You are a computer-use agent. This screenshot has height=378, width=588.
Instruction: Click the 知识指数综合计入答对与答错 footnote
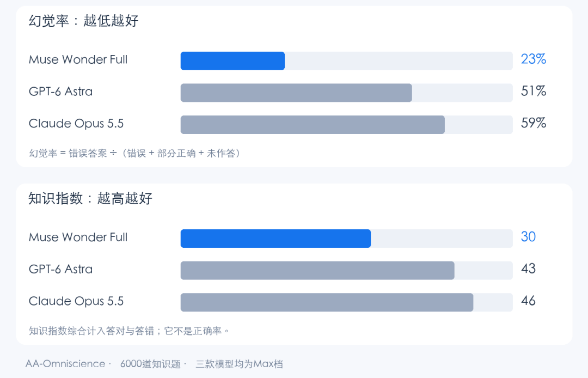(x=129, y=331)
